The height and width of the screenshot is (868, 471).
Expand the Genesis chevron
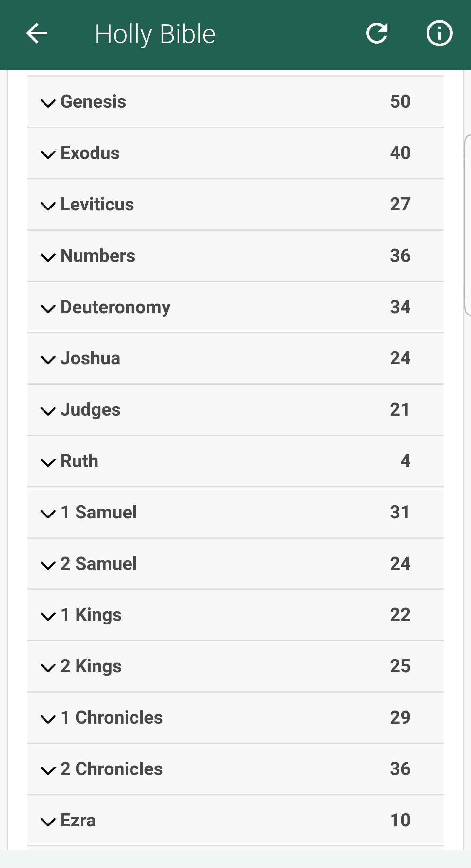(48, 103)
